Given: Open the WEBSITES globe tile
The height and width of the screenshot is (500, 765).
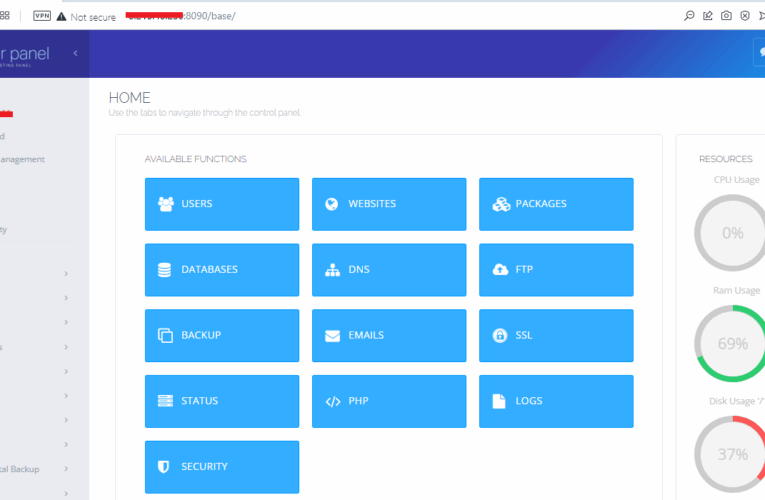Looking at the screenshot, I should coord(389,204).
